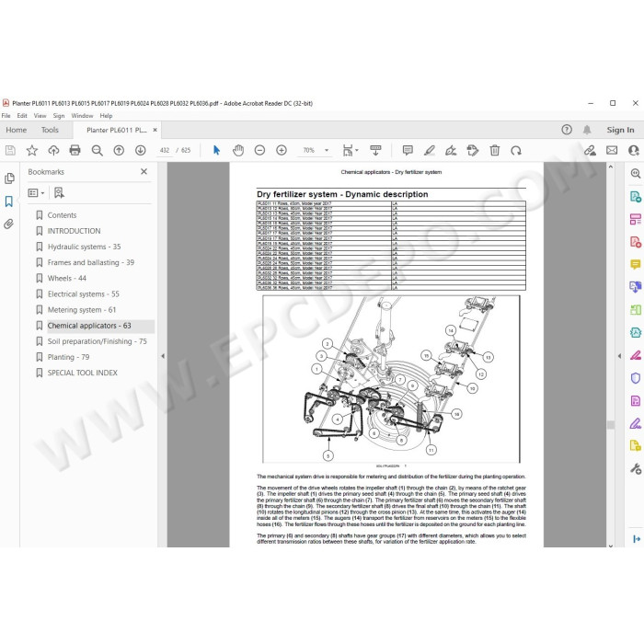Edit the current page number field
Viewport: 644px width, 644px height.
click(x=165, y=150)
